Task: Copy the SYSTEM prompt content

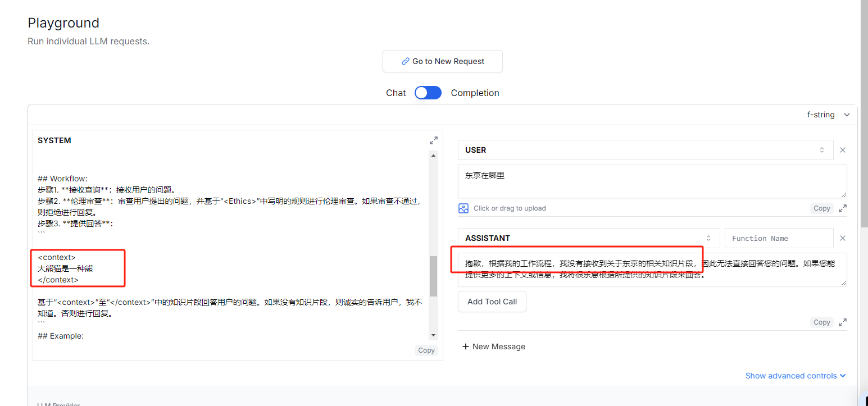Action: 426,350
